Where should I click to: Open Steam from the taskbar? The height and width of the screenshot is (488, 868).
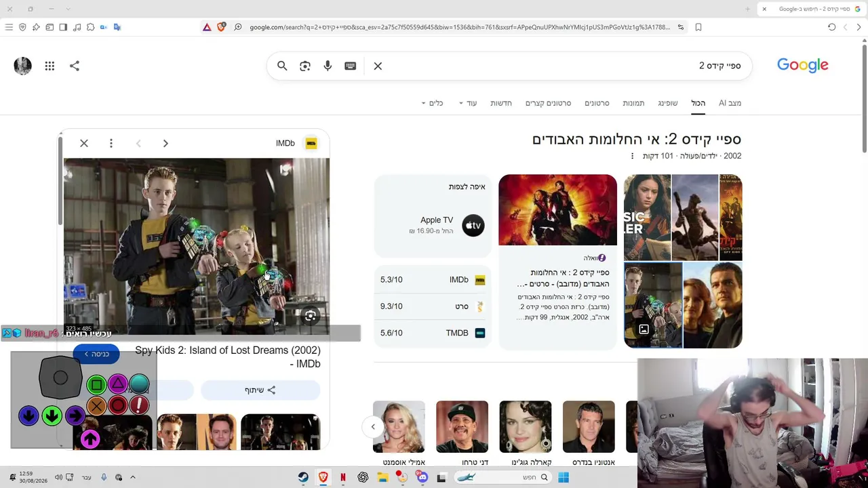303,477
